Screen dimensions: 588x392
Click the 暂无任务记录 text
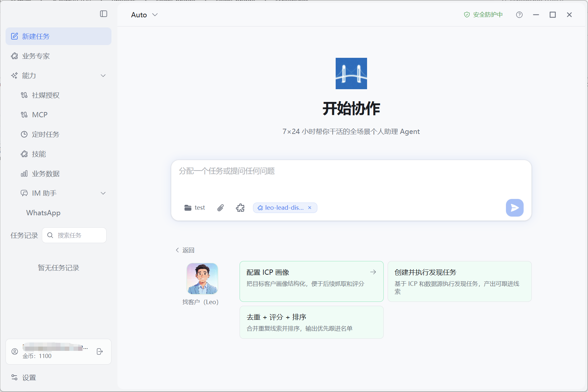click(x=59, y=268)
